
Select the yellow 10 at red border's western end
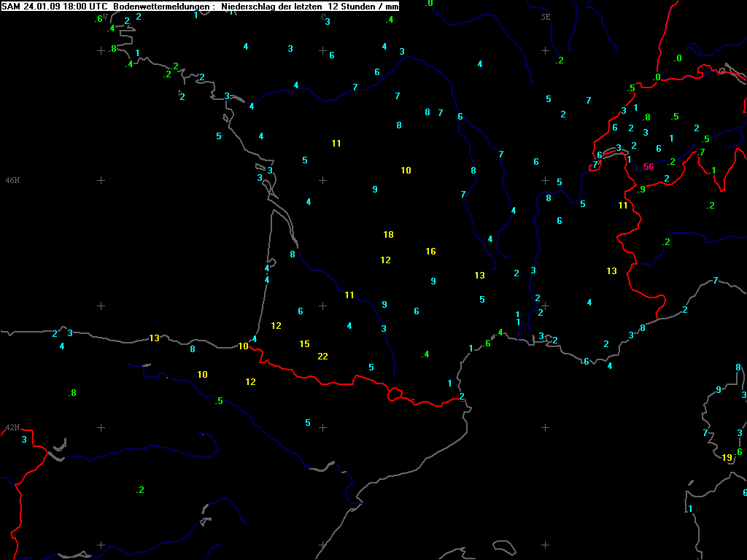coord(243,346)
